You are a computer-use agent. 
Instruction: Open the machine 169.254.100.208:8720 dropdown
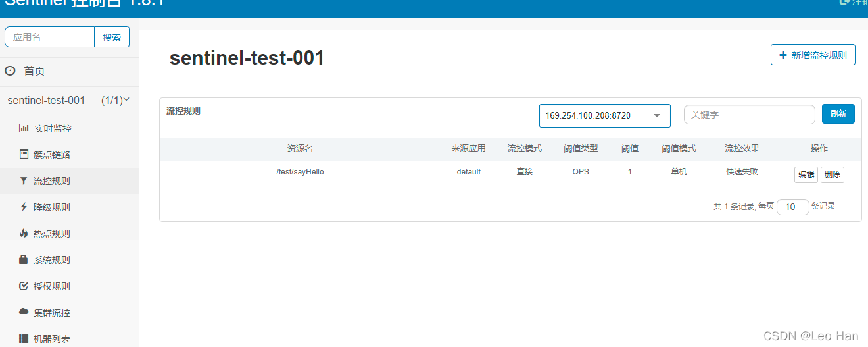[605, 115]
